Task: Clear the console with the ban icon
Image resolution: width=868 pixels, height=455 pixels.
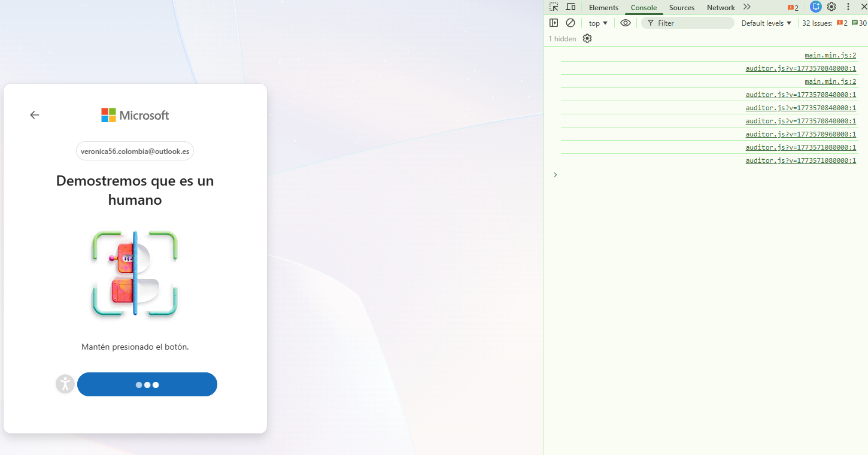Action: click(x=570, y=23)
